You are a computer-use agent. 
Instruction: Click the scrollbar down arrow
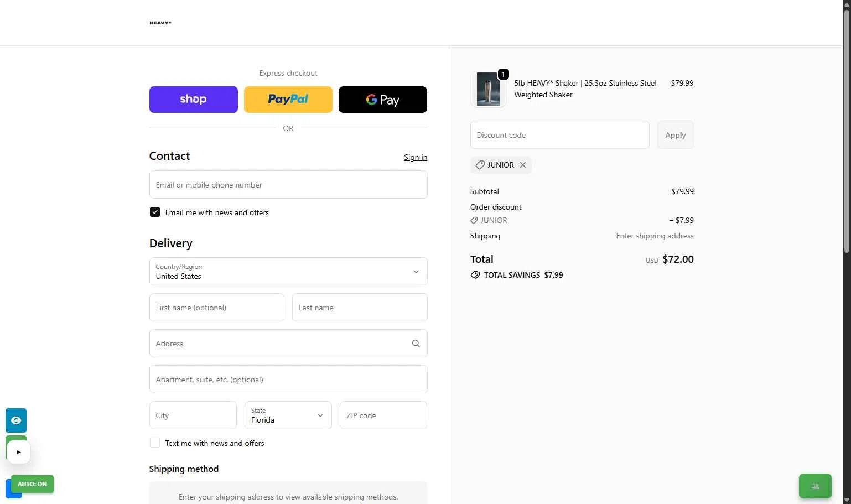coord(847,500)
